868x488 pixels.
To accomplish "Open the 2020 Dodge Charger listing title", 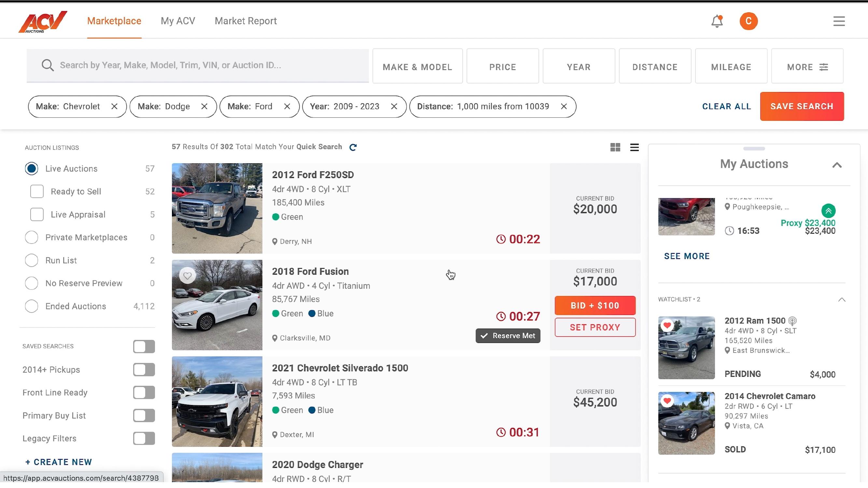I will (x=317, y=465).
